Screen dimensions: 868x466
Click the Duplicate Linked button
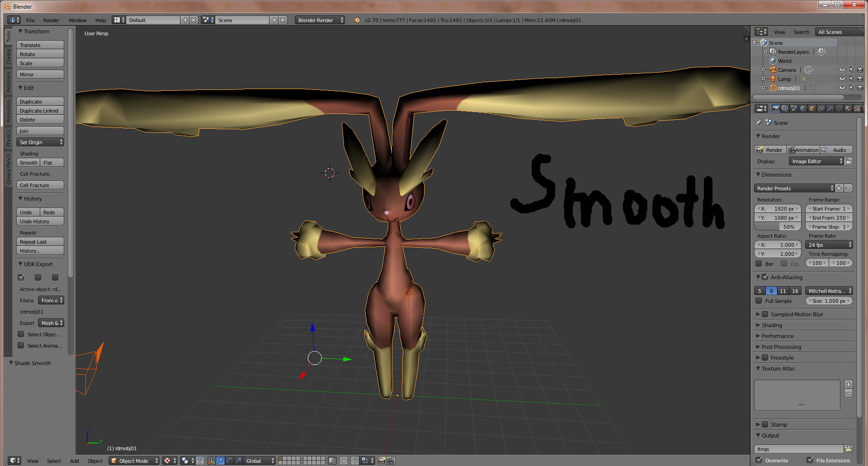point(40,110)
